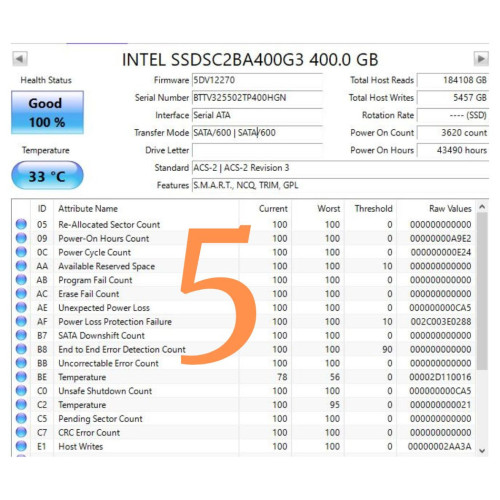Viewport: 500px width, 500px height.
Task: Click the ID column header
Action: click(42, 209)
